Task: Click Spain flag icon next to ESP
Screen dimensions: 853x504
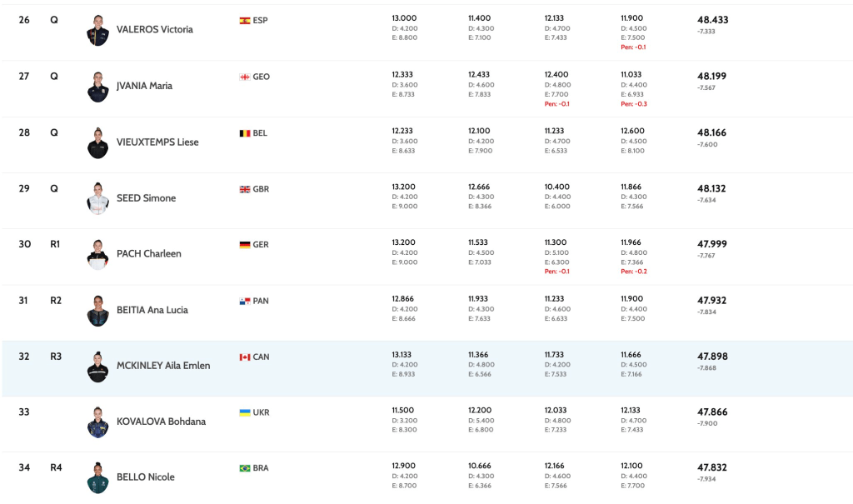Action: pyautogui.click(x=245, y=20)
